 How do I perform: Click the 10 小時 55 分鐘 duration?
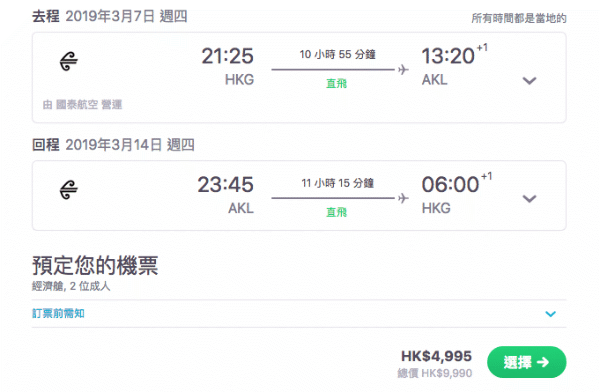(x=337, y=54)
